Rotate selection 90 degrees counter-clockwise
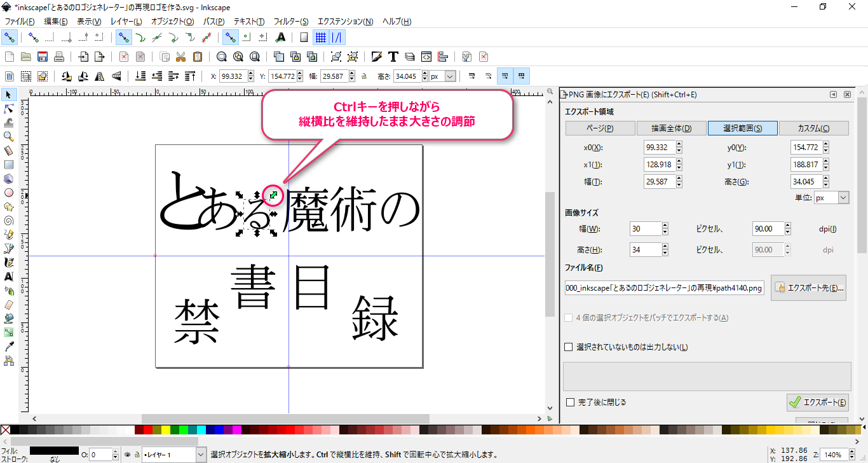Screen dimensions: 868x463 (x=66, y=76)
